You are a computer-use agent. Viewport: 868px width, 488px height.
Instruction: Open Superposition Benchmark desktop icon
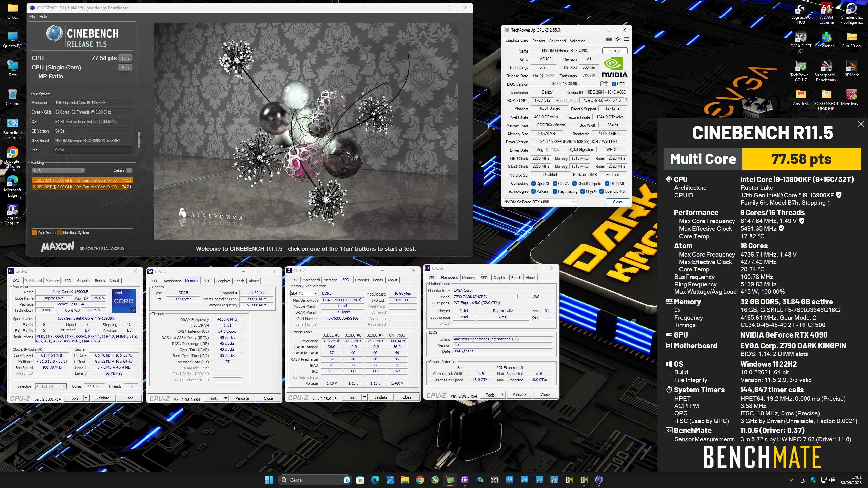tap(826, 71)
